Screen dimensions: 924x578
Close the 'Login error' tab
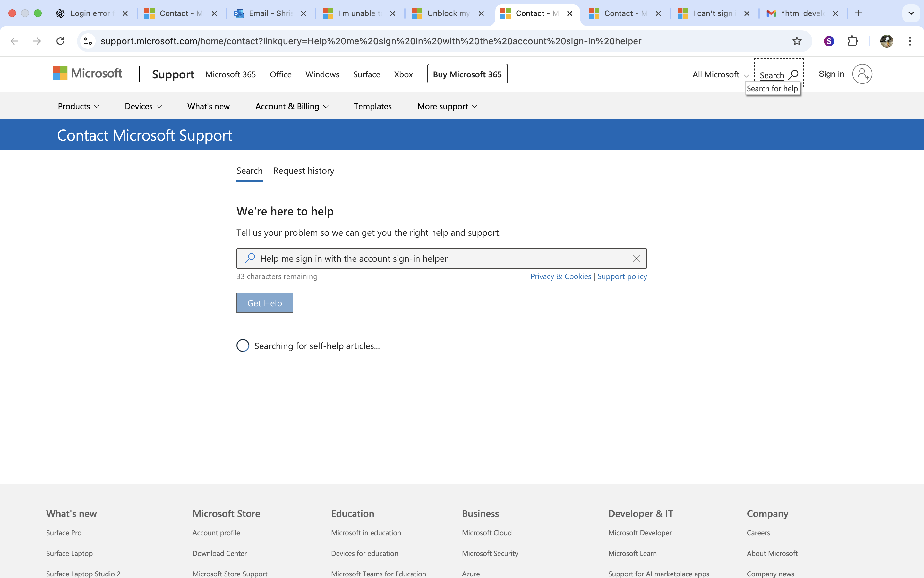point(125,13)
